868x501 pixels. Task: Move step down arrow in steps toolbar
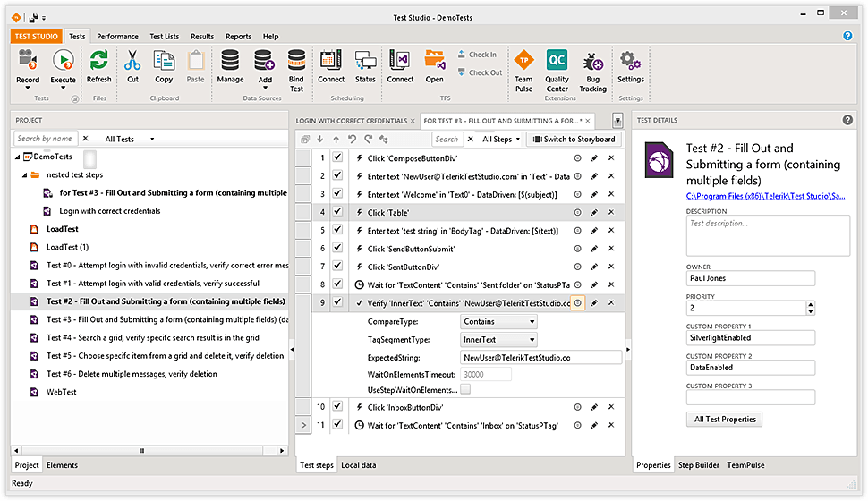point(320,139)
